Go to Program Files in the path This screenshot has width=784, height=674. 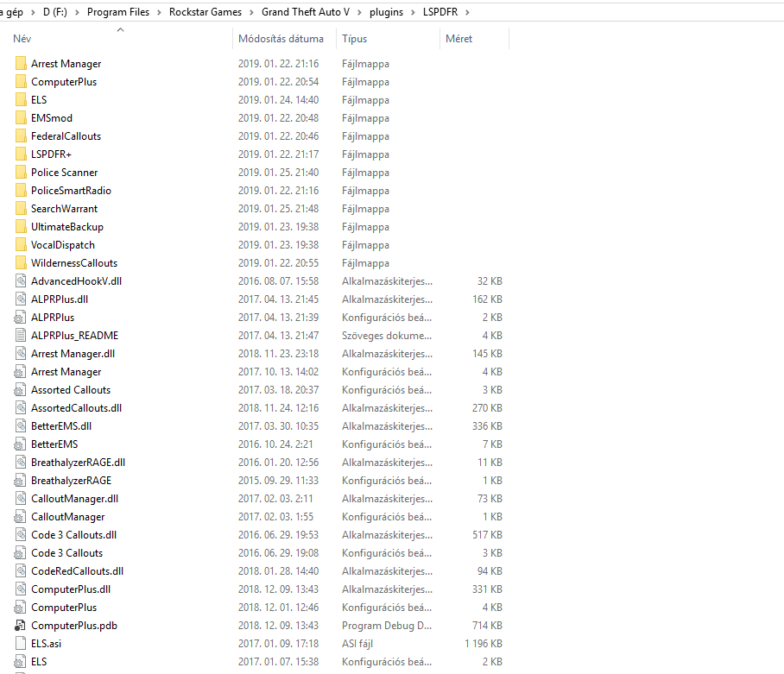pyautogui.click(x=118, y=12)
